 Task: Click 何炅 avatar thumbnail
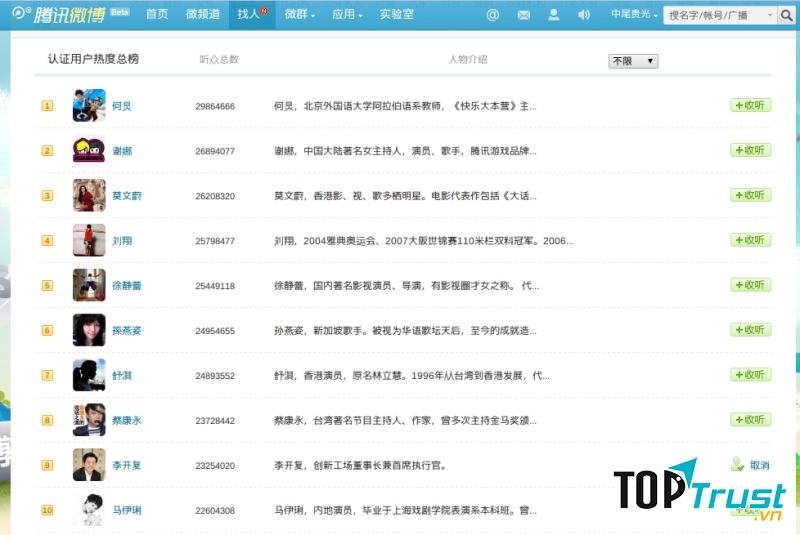(89, 106)
